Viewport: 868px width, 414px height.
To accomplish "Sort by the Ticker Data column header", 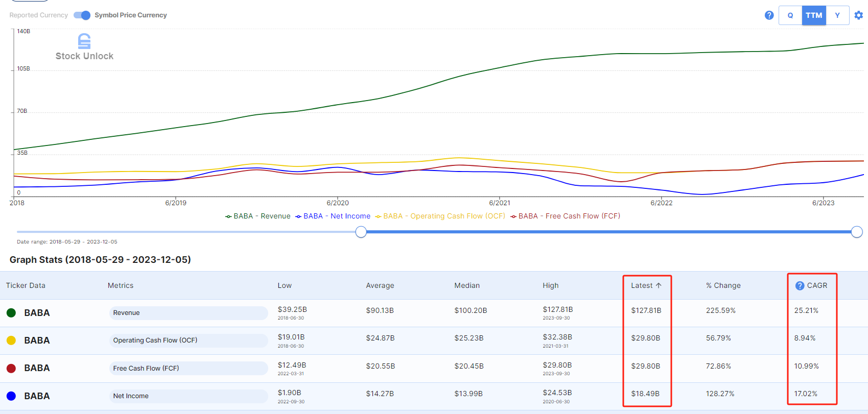I will [x=26, y=285].
